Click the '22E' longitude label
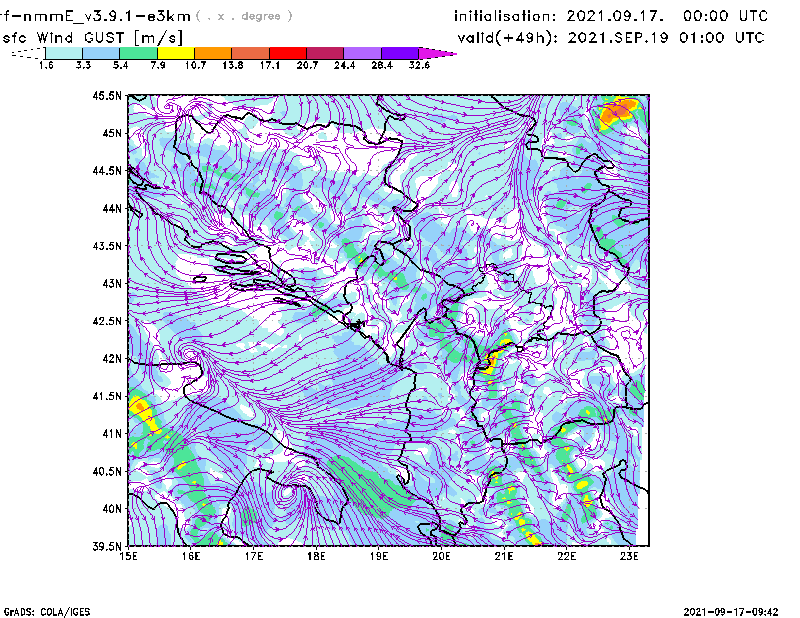This screenshot has width=800, height=618. click(x=566, y=556)
